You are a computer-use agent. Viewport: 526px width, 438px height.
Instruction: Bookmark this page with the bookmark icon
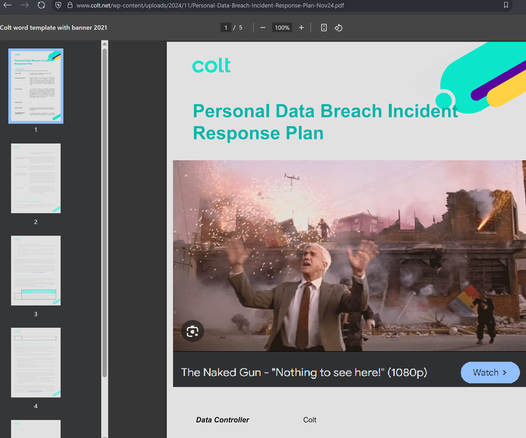pos(506,5)
